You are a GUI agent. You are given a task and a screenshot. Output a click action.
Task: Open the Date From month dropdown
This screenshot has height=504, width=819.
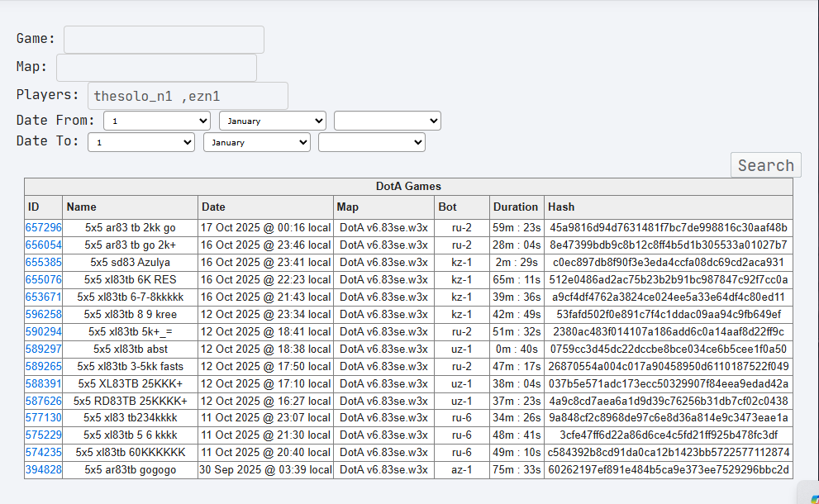[x=273, y=121]
